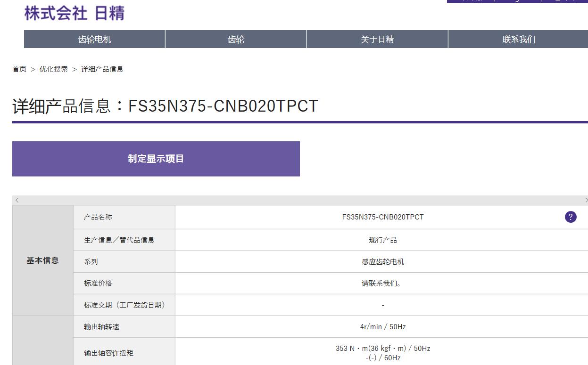This screenshot has height=365, width=588.
Task: Open the product name help tooltip icon
Action: click(571, 217)
